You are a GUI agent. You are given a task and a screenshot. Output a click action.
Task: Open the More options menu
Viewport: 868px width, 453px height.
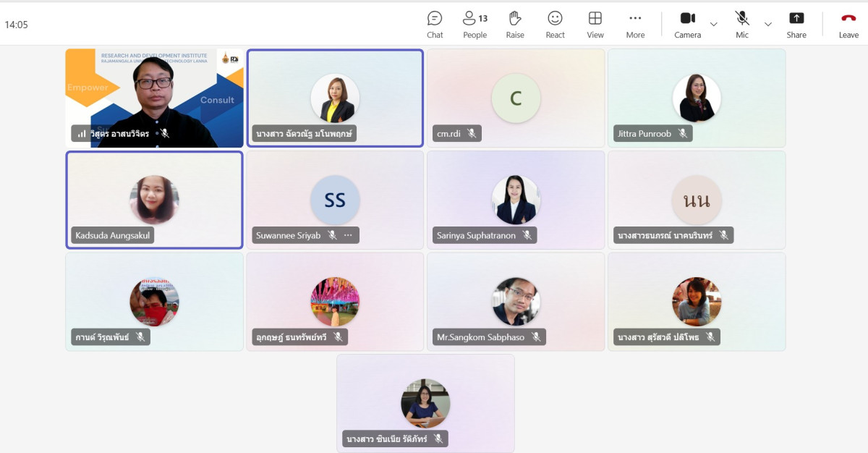click(635, 24)
